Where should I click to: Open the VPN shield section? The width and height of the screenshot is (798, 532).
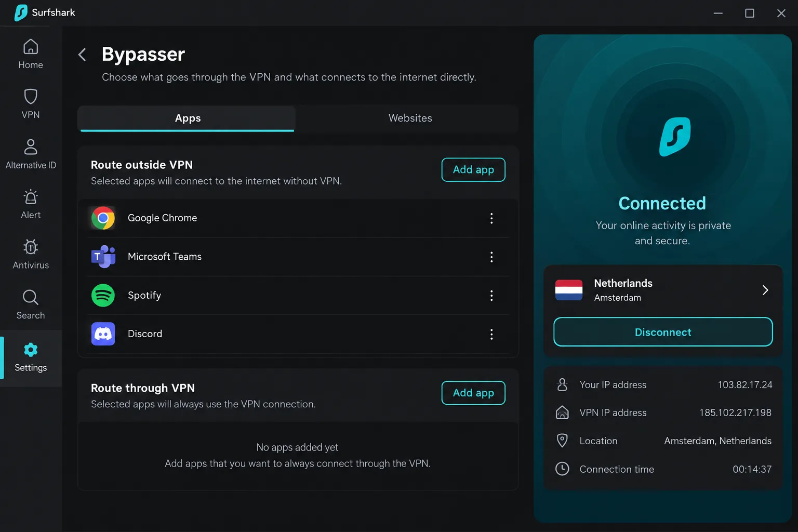click(x=31, y=104)
